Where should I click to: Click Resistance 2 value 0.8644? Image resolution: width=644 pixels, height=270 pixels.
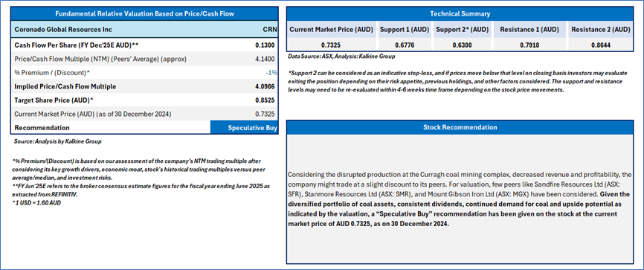pos(600,45)
